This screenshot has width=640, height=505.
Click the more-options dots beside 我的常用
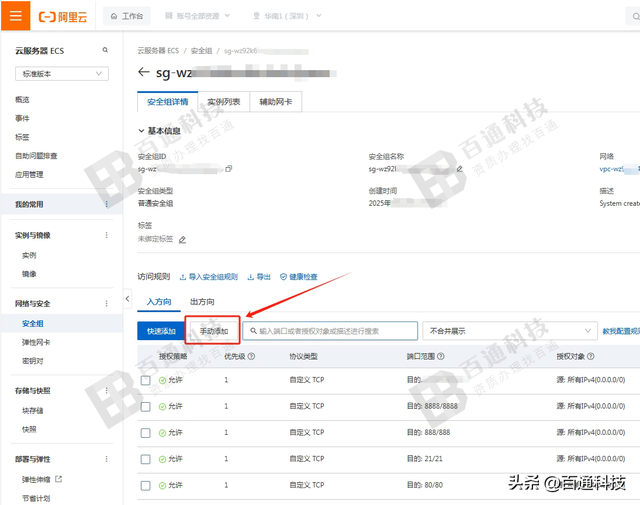pos(107,204)
